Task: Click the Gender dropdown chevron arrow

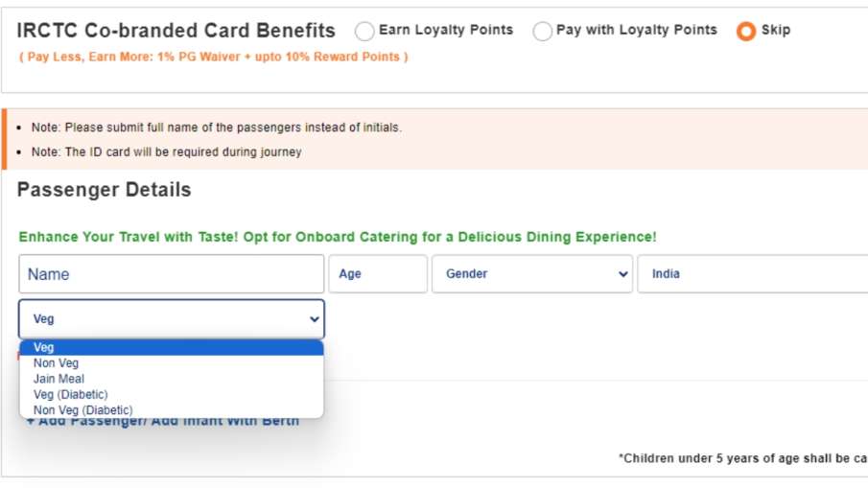Action: tap(622, 274)
